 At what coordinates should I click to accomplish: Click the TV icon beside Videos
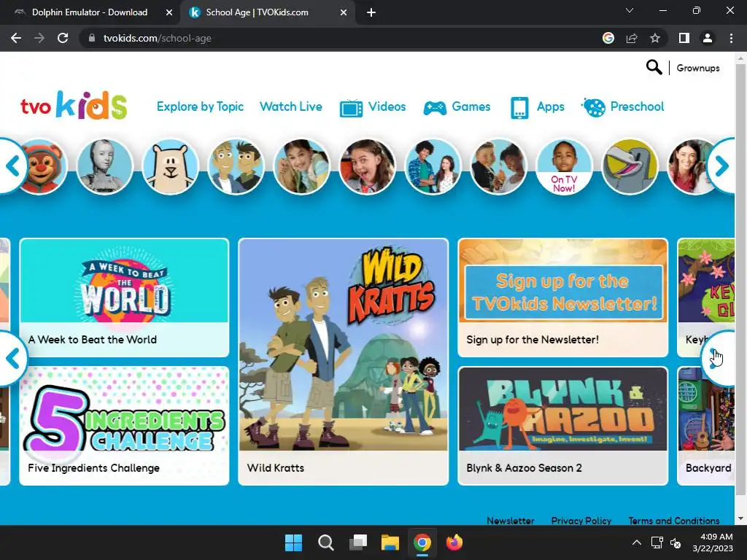click(x=351, y=108)
